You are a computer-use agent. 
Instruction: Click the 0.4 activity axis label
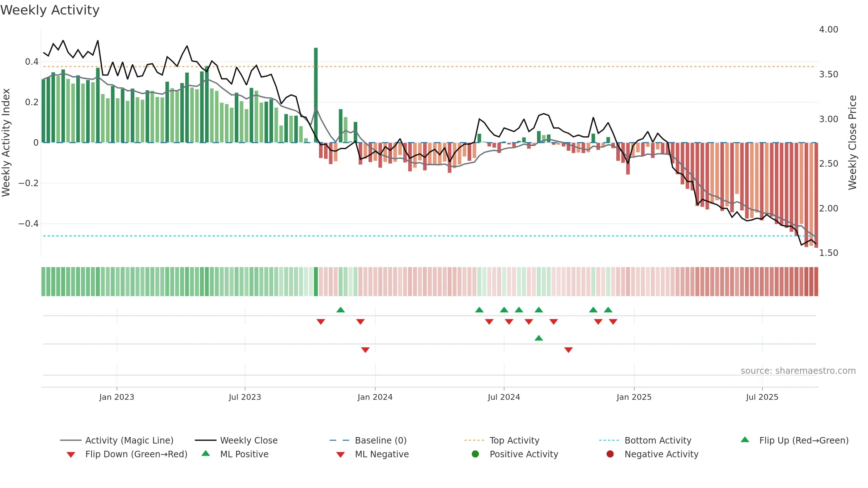[x=32, y=62]
